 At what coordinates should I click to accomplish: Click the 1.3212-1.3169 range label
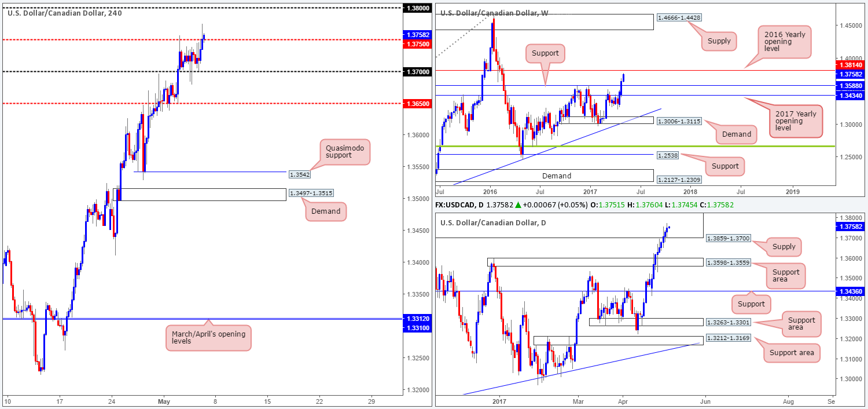click(729, 339)
